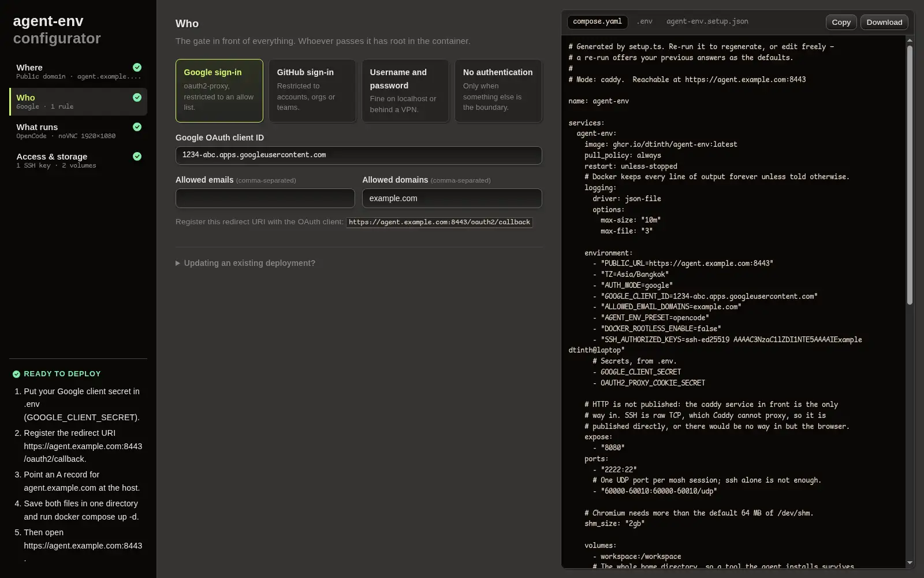Click the green checkmark beside What runs

click(x=137, y=127)
